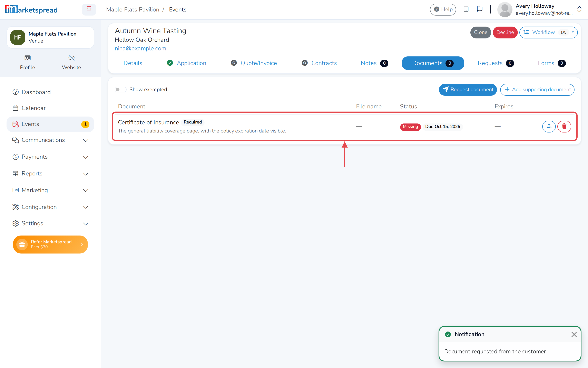Screen dimensions: 588x368
Task: Open account switcher arrows next to Avery Holloway
Action: pos(579,9)
